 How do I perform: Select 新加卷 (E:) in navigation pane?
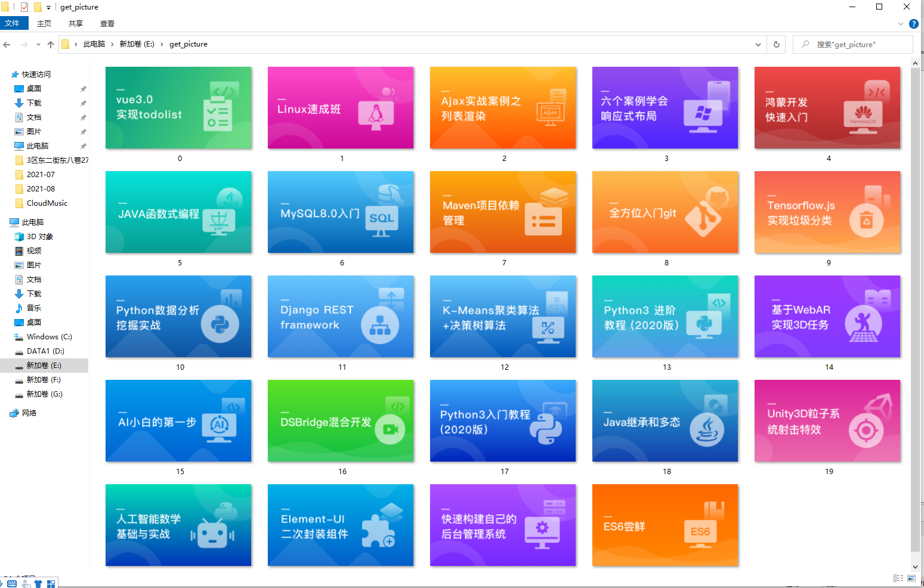pyautogui.click(x=44, y=366)
